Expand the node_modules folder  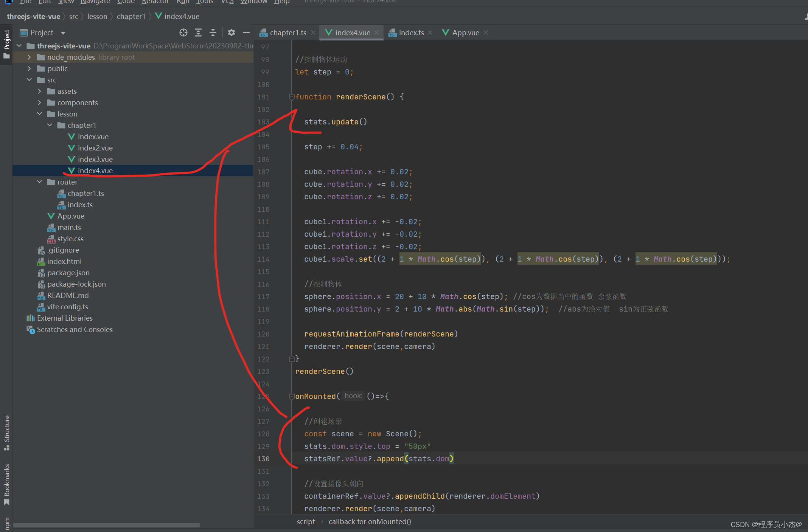point(29,57)
